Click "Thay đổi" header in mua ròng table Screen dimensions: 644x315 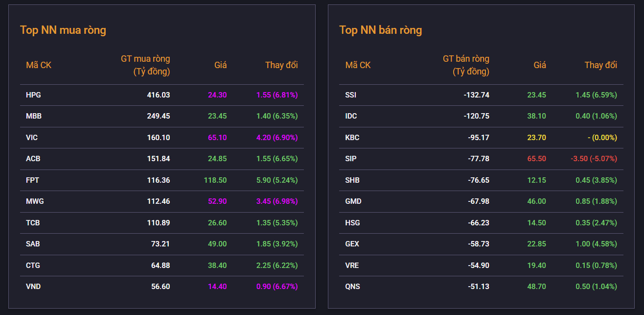click(281, 65)
